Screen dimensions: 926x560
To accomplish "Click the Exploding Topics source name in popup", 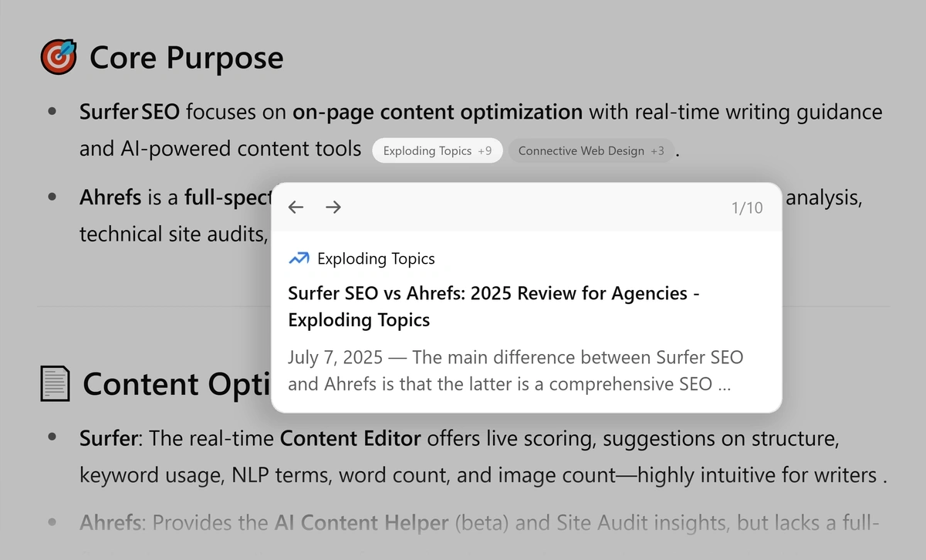I will 376,258.
